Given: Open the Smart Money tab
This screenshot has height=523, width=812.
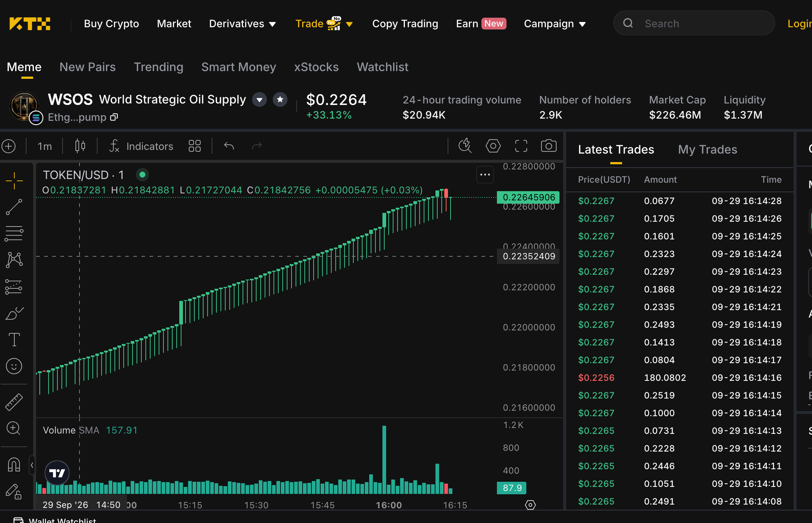Looking at the screenshot, I should 239,67.
